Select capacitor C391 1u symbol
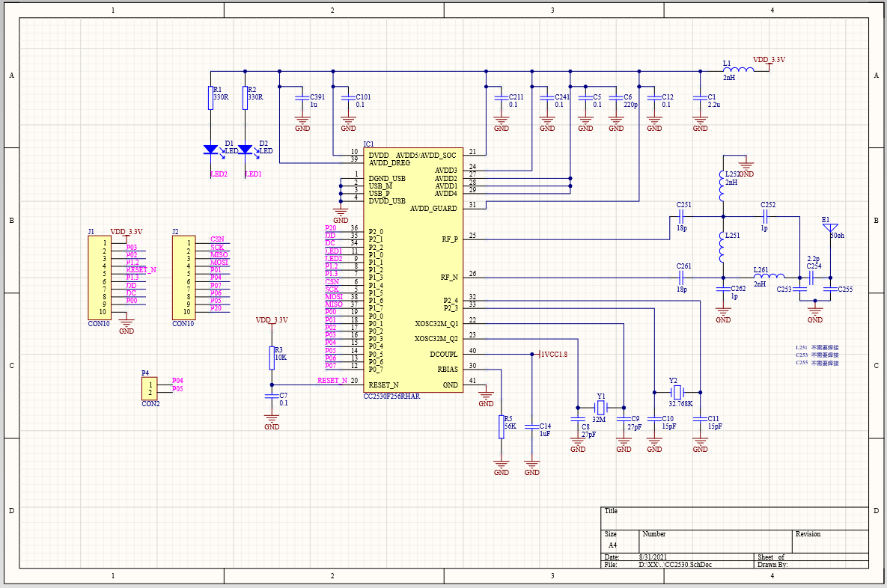This screenshot has height=588, width=887. pyautogui.click(x=302, y=99)
